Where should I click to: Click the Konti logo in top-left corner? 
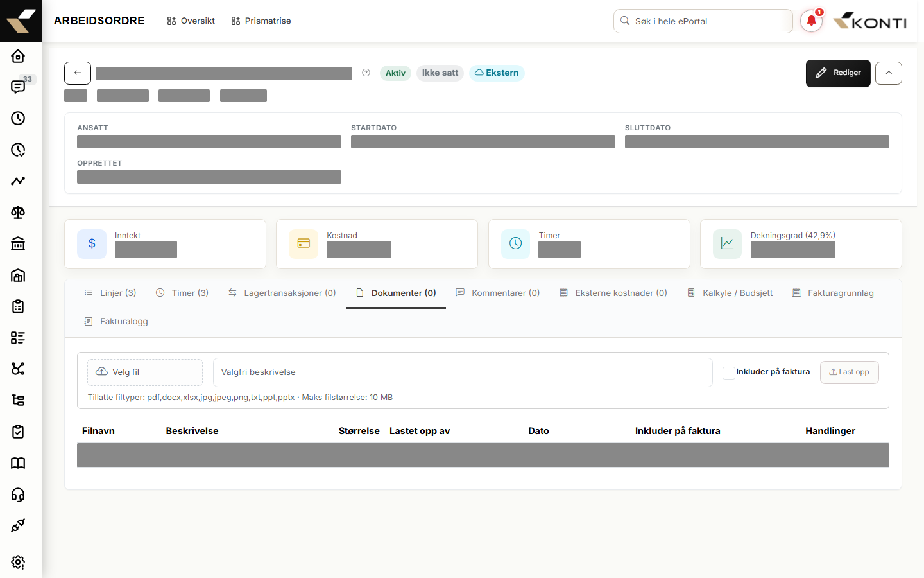point(21,21)
